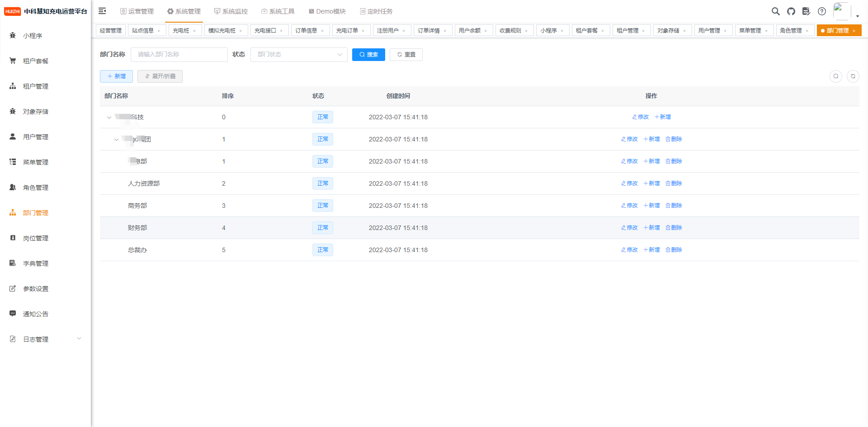
Task: Open the documentation icon in the top bar
Action: tap(806, 11)
